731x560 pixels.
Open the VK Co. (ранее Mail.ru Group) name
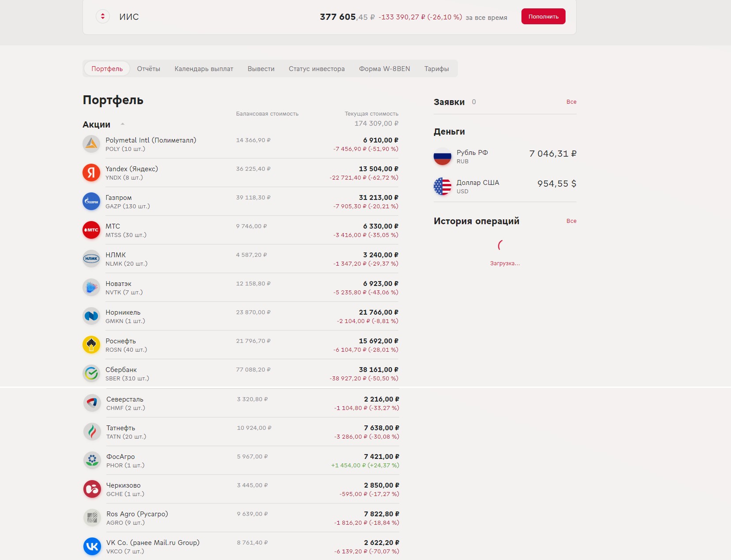[x=153, y=543]
